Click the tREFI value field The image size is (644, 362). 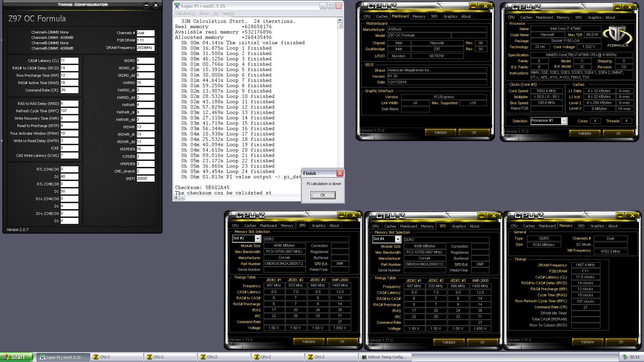click(x=145, y=179)
